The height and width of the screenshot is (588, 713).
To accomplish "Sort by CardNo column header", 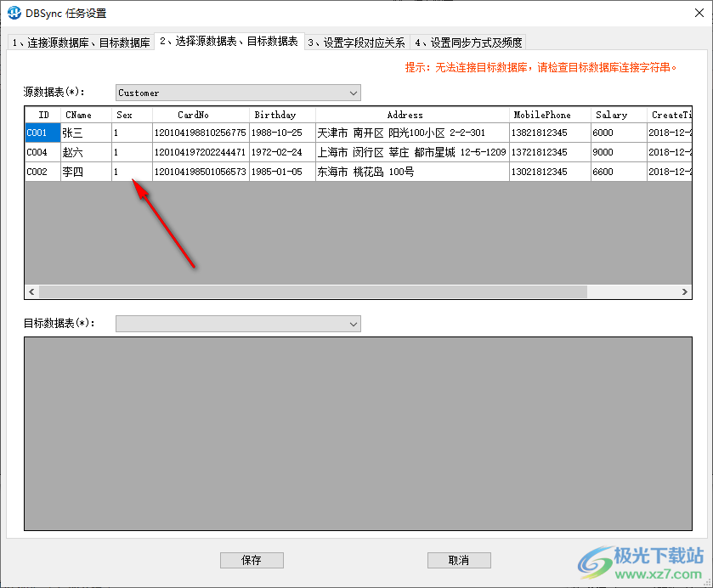I will pyautogui.click(x=201, y=115).
